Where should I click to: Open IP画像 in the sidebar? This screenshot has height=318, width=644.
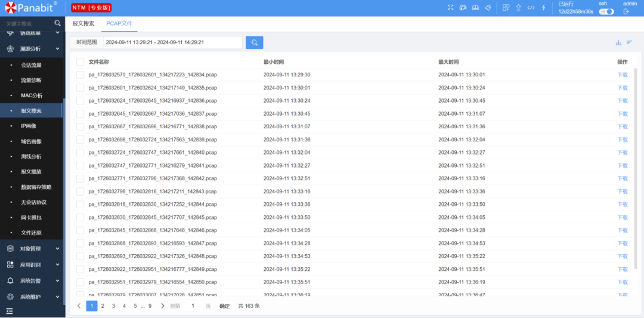coord(29,126)
